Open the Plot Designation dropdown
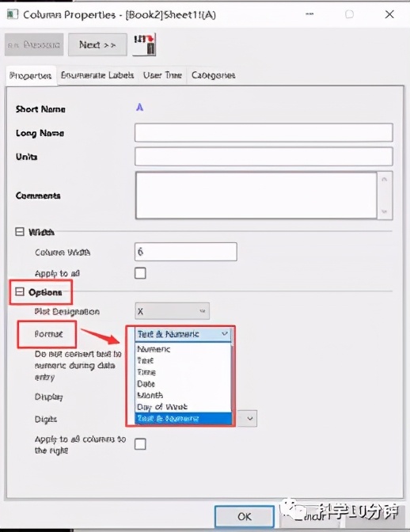Viewport: 410px width, 532px height. point(172,311)
